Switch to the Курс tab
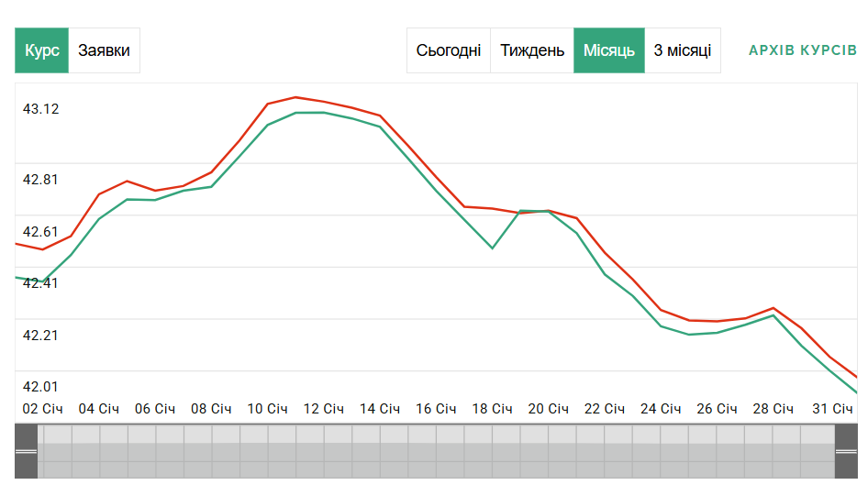Image resolution: width=868 pixels, height=485 pixels. click(42, 50)
